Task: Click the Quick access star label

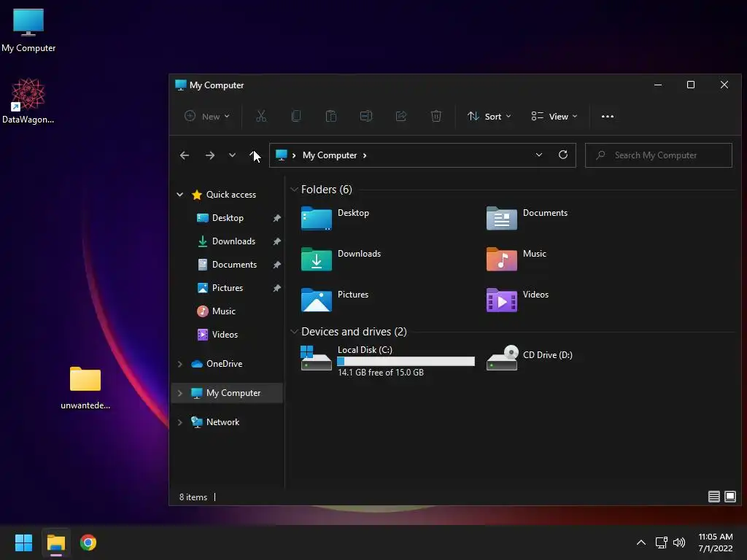Action: 231,194
